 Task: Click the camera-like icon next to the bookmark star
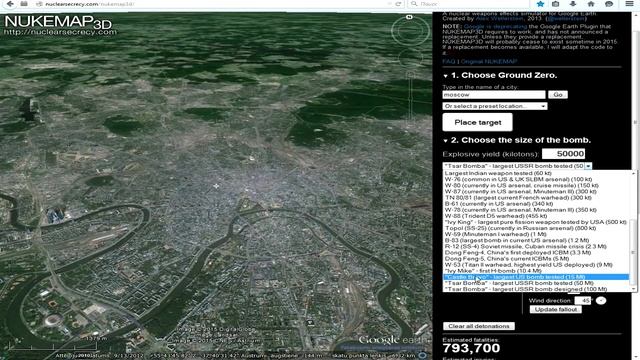point(556,4)
